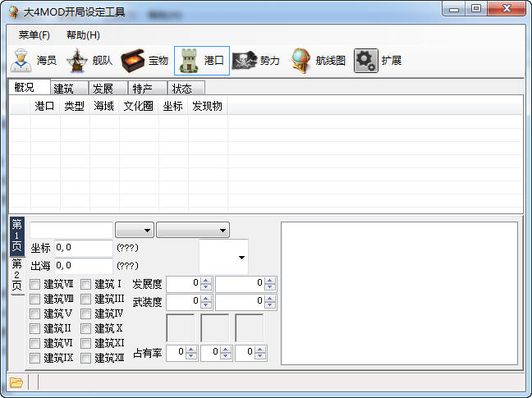Switch to the 概况 tab
Screen dimensions: 532x398
point(30,88)
